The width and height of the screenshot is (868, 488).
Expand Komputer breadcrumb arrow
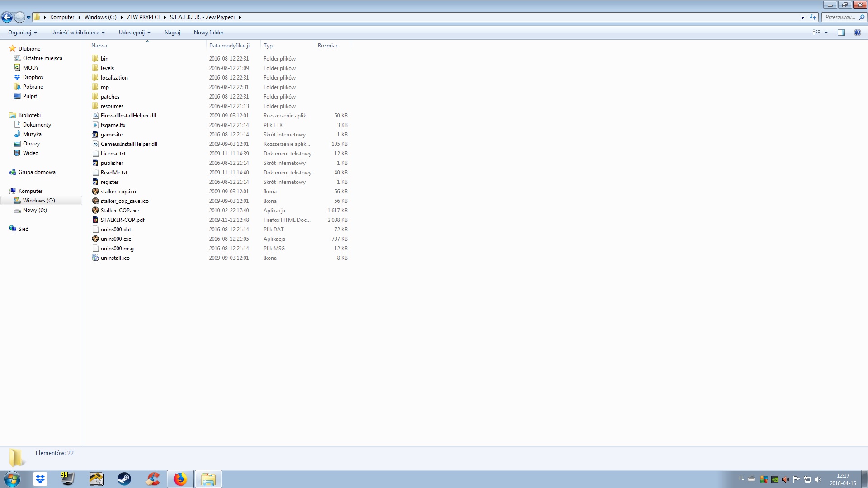tap(79, 17)
